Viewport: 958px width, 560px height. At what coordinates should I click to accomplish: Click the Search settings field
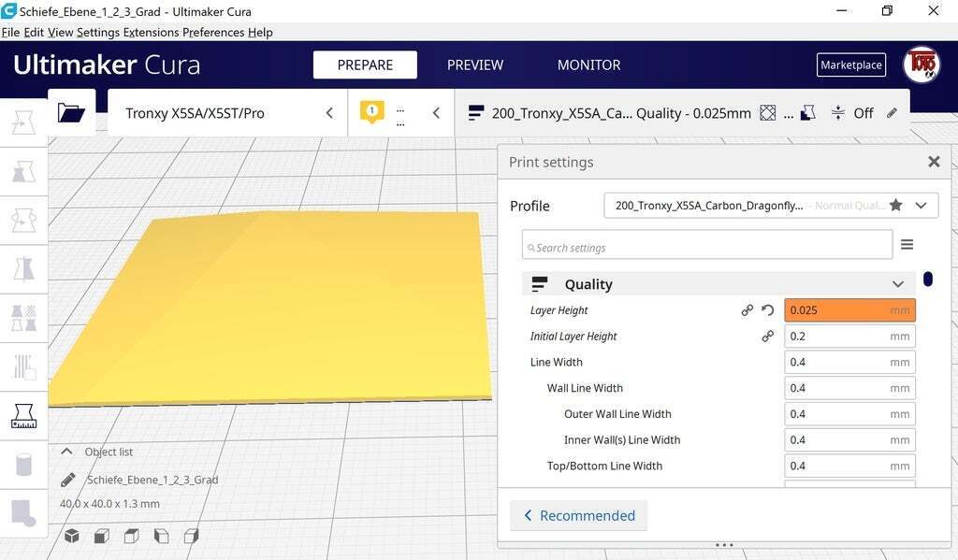(x=707, y=245)
